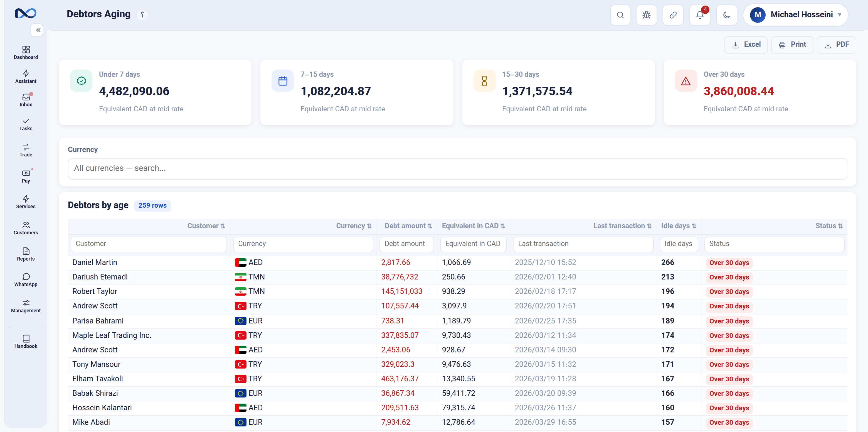Image resolution: width=868 pixels, height=432 pixels.
Task: Open Michael Hosseini user menu
Action: click(x=796, y=15)
